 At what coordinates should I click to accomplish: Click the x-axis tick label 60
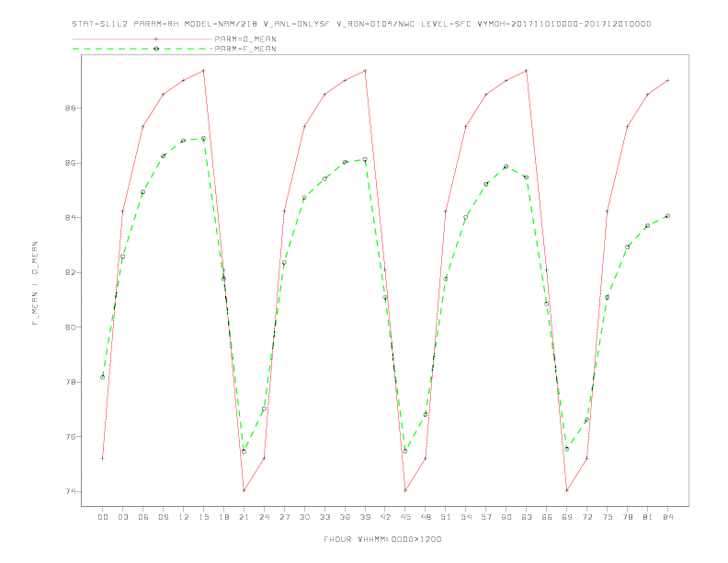click(506, 517)
